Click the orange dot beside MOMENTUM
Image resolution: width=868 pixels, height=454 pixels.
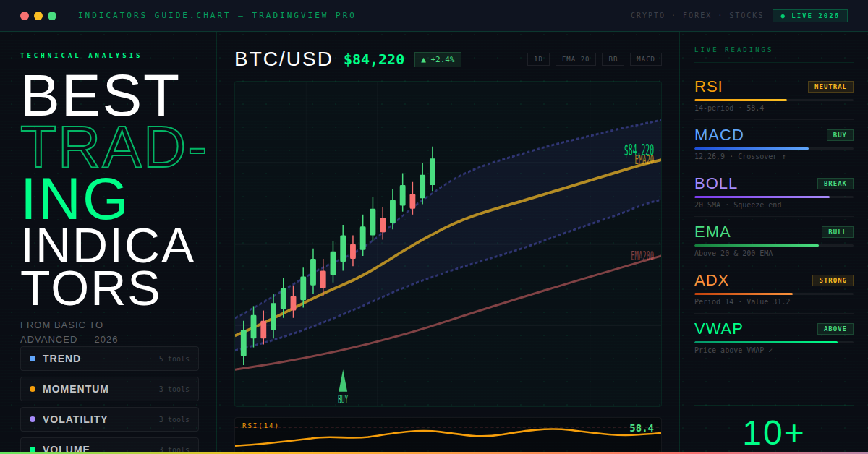click(x=33, y=389)
